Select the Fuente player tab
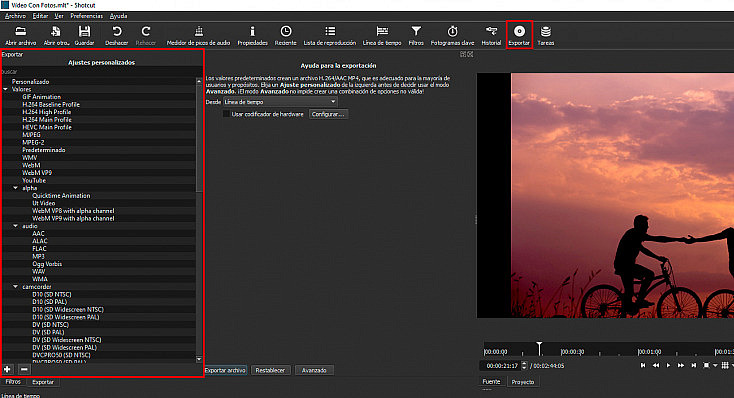734x398 pixels. 491,382
